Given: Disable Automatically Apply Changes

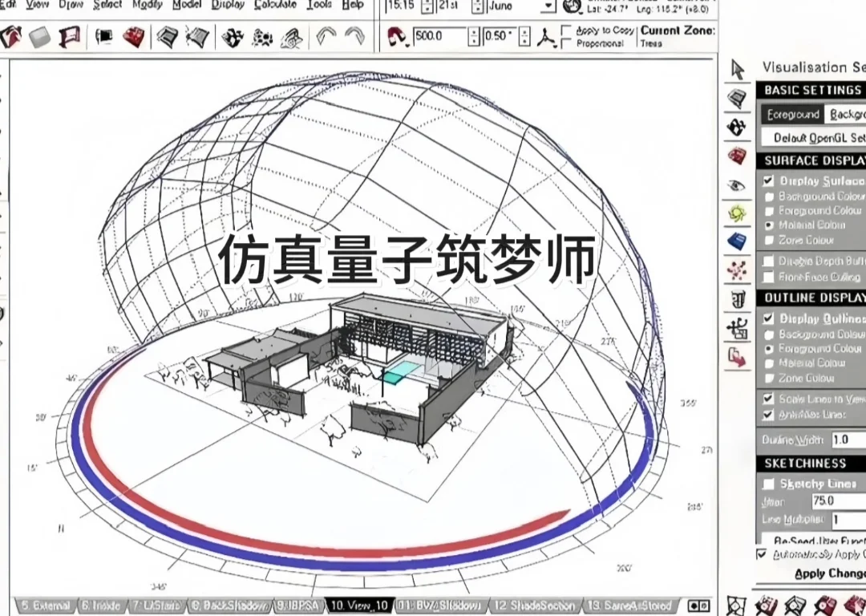Looking at the screenshot, I should pos(759,554).
